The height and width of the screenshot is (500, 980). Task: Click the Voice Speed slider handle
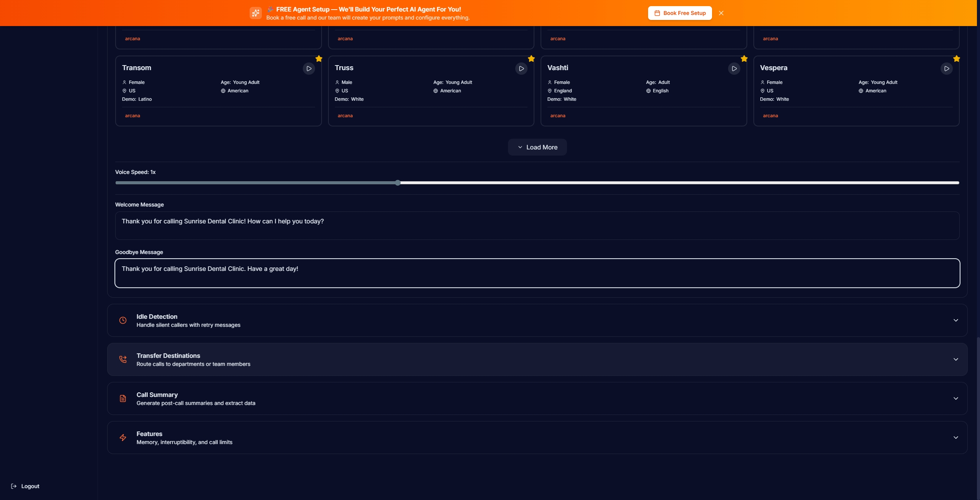(x=398, y=183)
